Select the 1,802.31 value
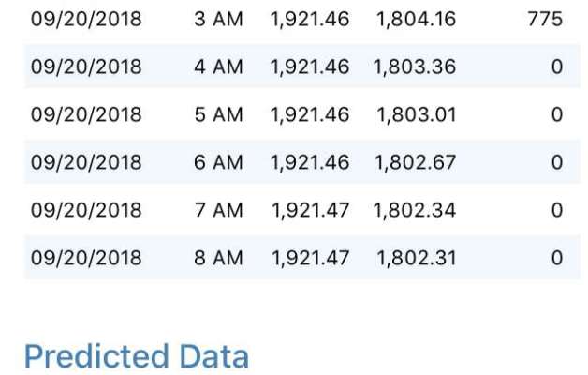Screen dimensions: 588x375 [x=416, y=258]
